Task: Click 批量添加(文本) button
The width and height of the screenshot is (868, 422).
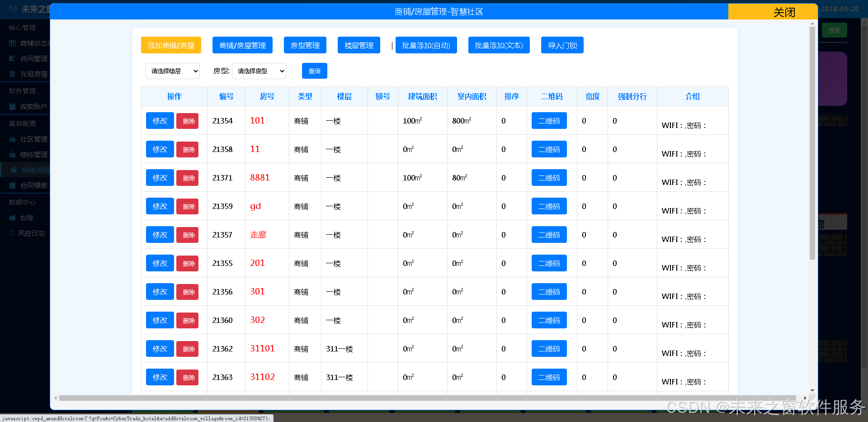Action: click(x=499, y=45)
